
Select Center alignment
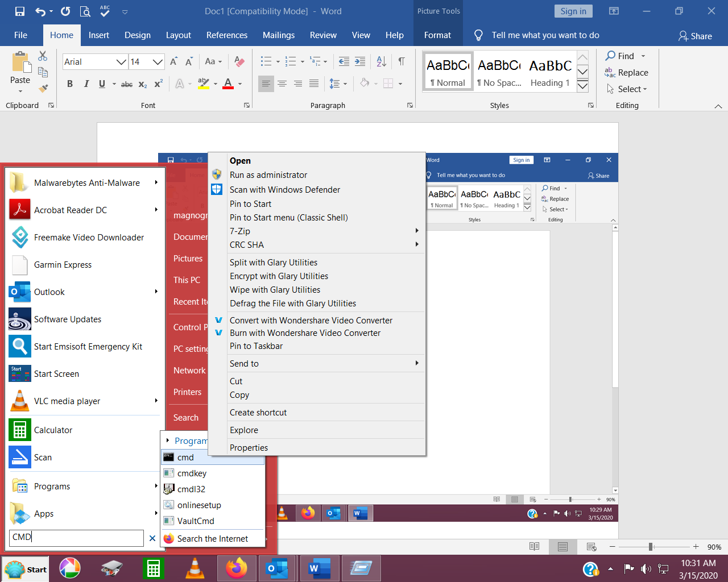coord(282,84)
